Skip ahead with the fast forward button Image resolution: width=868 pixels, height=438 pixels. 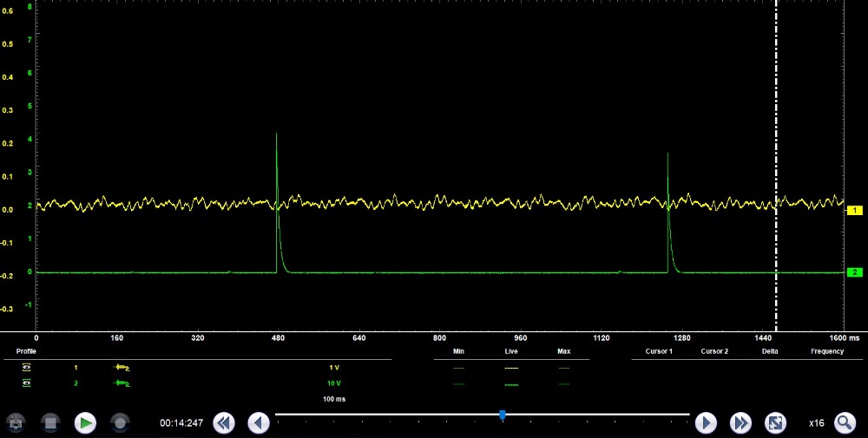[740, 422]
